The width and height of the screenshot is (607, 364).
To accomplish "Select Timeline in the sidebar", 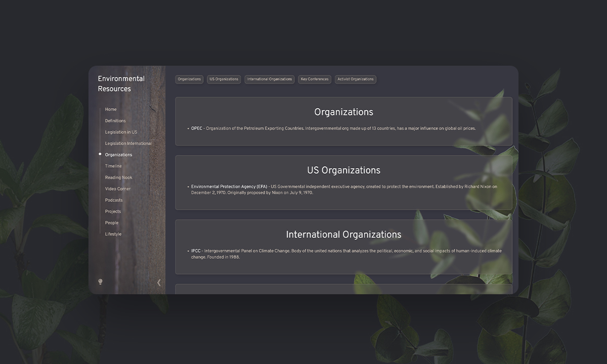I will [x=113, y=166].
